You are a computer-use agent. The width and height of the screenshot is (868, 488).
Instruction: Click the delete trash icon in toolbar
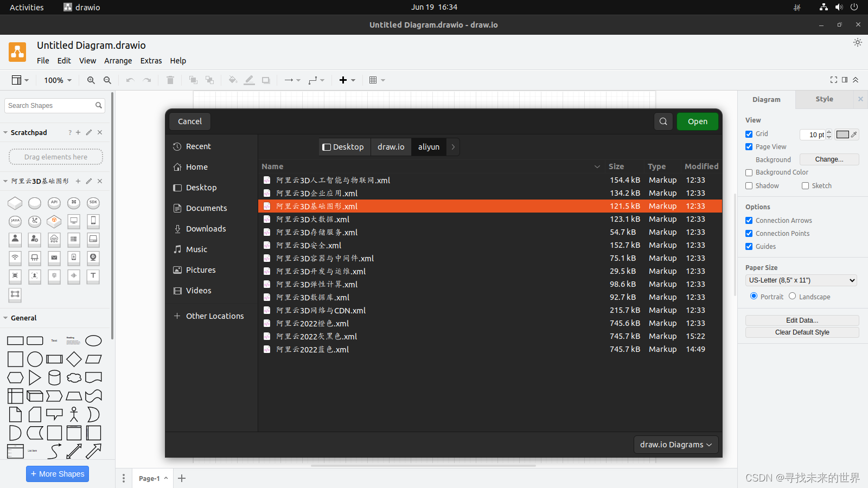point(170,80)
